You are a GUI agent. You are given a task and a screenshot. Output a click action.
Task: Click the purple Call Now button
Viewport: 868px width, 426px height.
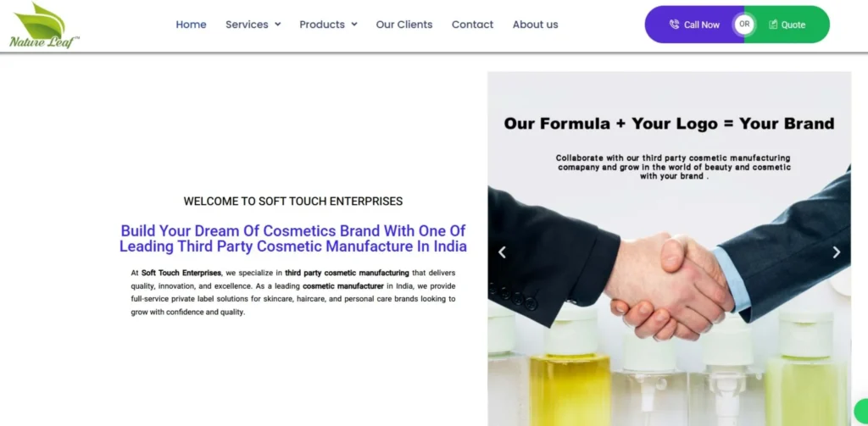coord(694,25)
